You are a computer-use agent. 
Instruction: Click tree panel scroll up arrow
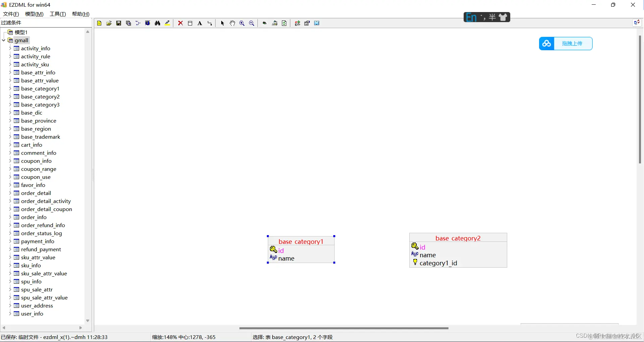(x=88, y=32)
